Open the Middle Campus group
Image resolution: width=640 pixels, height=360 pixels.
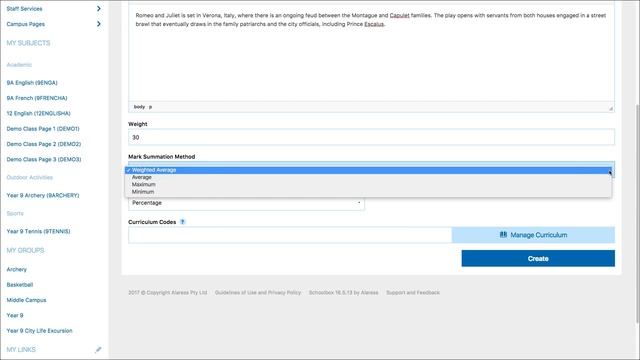point(26,300)
